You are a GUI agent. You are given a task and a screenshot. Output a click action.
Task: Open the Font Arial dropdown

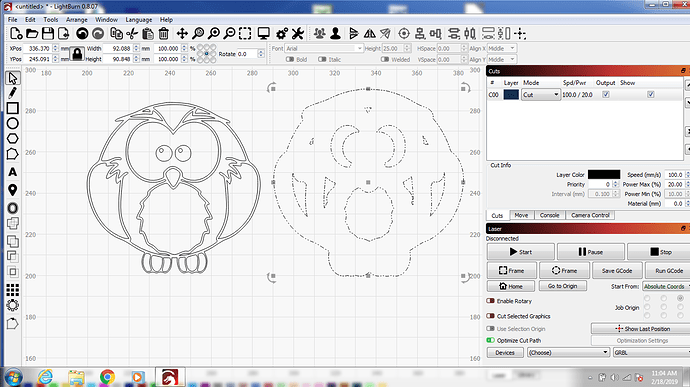tap(324, 48)
